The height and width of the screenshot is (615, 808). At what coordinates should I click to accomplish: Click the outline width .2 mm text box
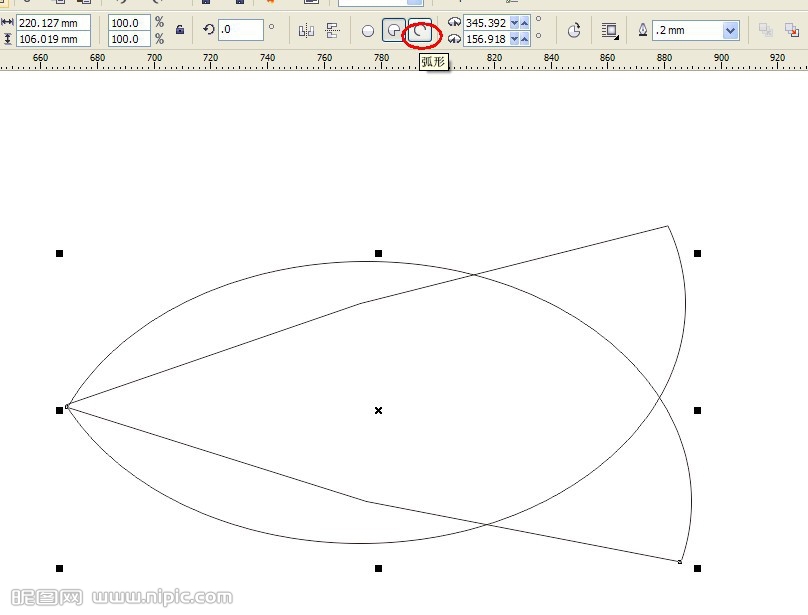coord(687,30)
